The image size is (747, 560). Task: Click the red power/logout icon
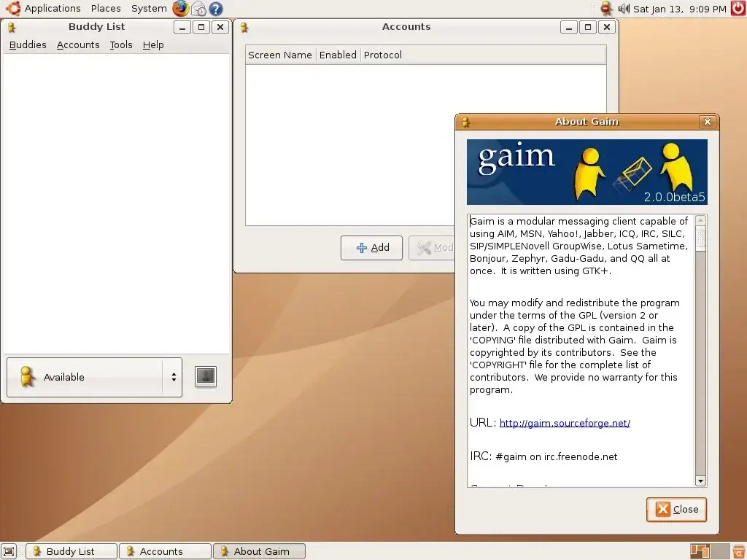coord(738,9)
